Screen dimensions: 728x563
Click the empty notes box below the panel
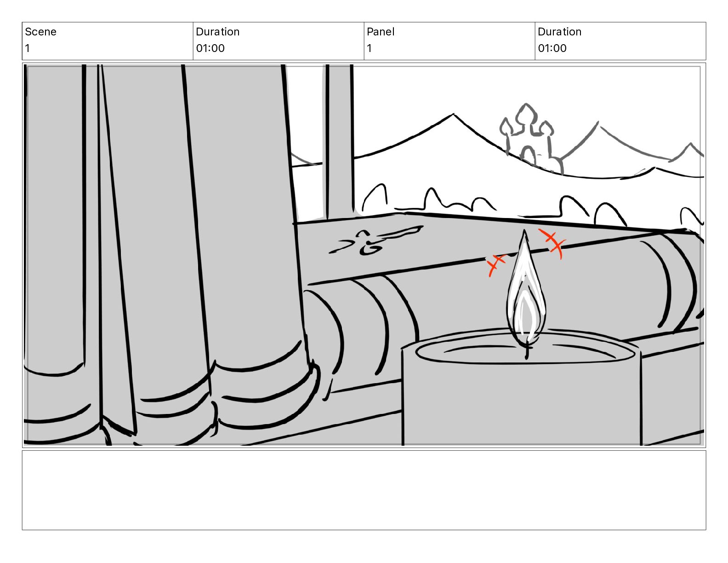coord(364,490)
